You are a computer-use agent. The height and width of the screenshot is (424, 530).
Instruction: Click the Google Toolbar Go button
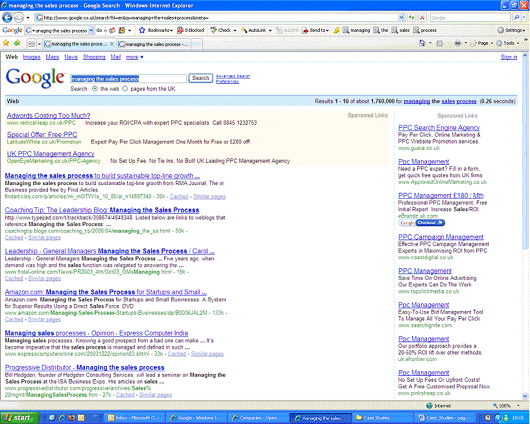99,30
